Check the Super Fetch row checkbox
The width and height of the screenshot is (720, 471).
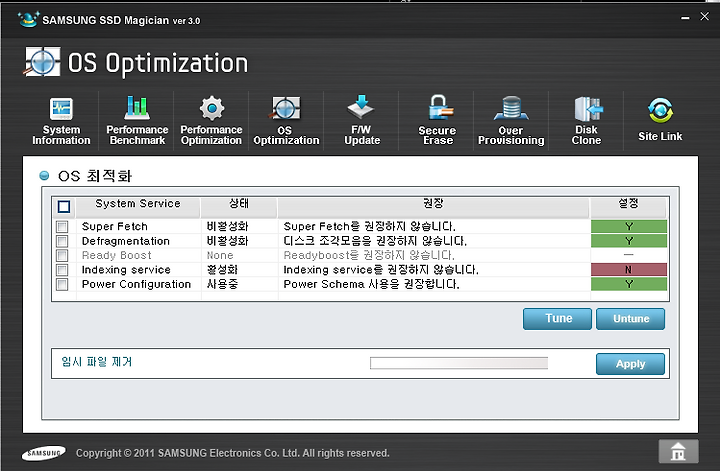click(62, 227)
